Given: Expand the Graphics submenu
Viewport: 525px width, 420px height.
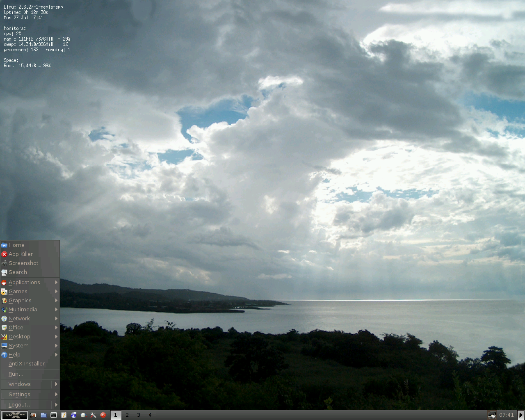Looking at the screenshot, I should click(x=30, y=301).
